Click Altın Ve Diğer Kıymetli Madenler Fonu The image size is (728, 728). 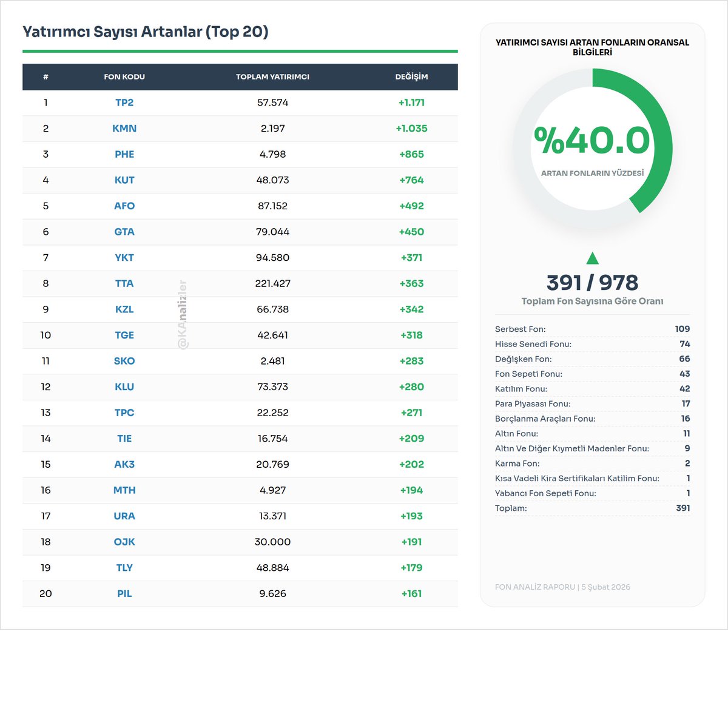tap(572, 448)
